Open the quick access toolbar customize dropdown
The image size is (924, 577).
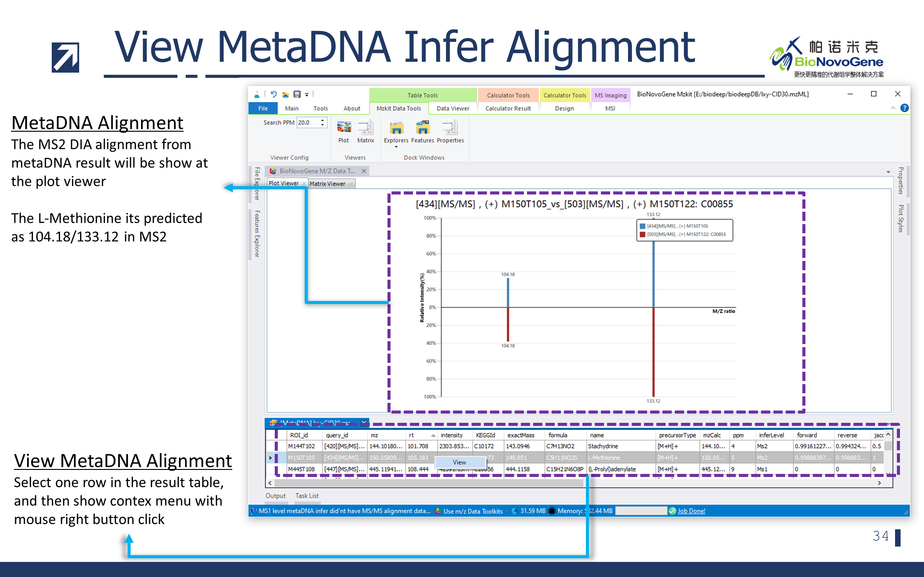coord(306,95)
